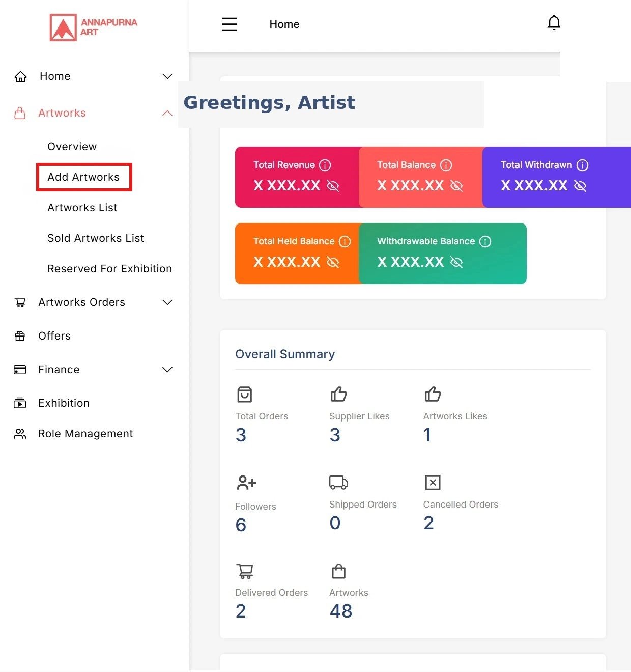Viewport: 631px width, 672px height.
Task: Click the Followers add-user icon
Action: click(246, 483)
